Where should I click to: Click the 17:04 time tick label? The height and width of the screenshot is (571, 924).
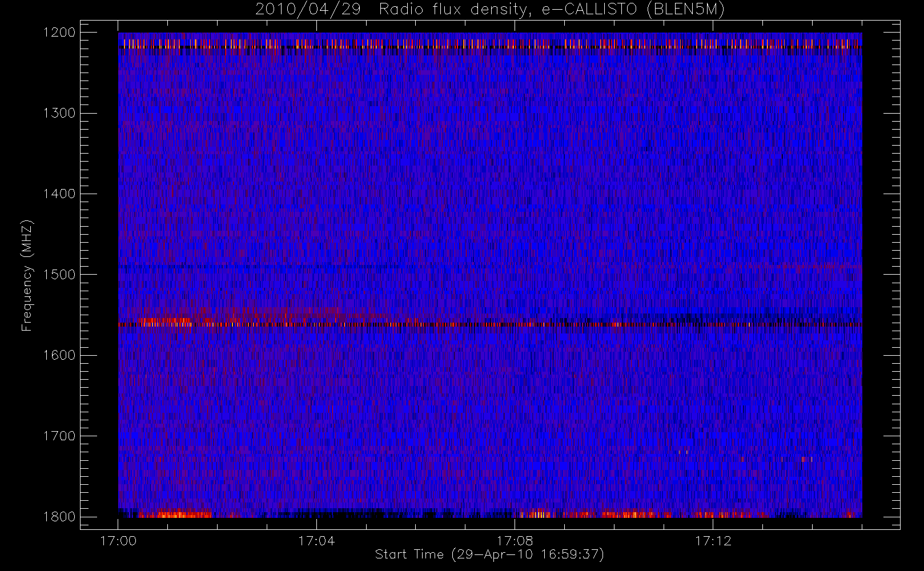coord(316,541)
